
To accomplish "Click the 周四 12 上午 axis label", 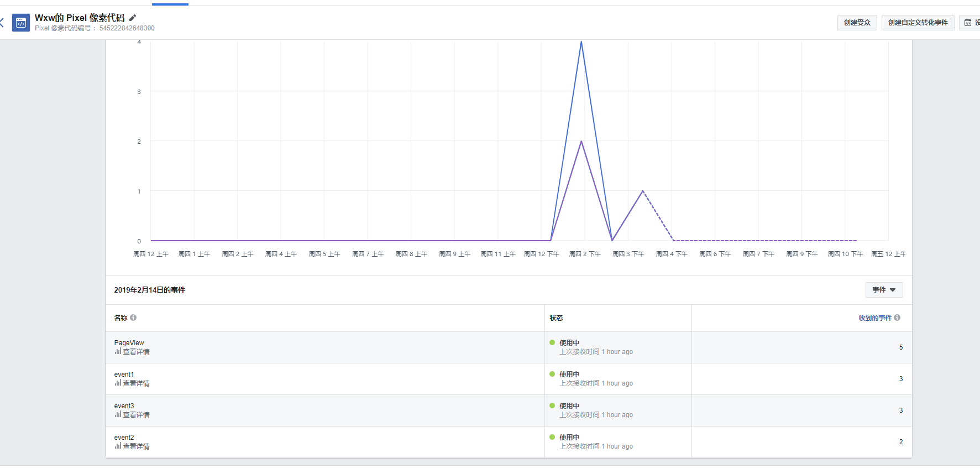I will click(151, 254).
